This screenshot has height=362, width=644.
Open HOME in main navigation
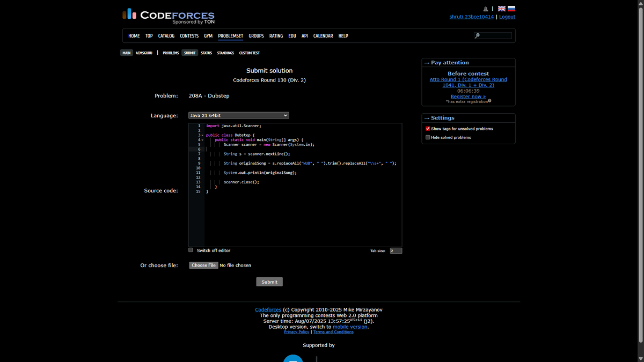tap(134, 36)
